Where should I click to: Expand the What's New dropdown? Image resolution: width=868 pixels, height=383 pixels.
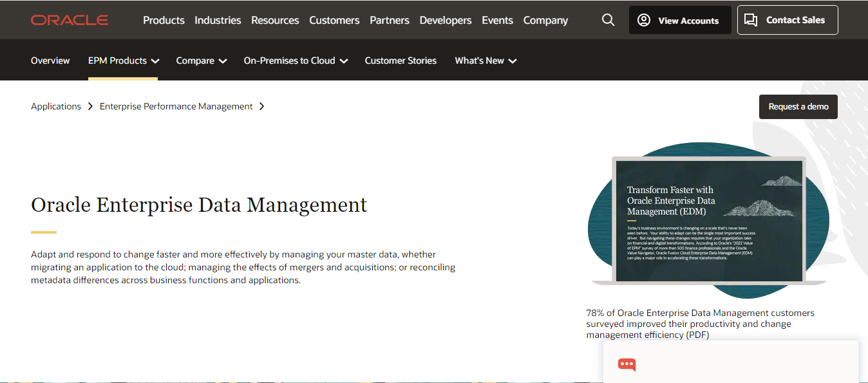pos(486,61)
